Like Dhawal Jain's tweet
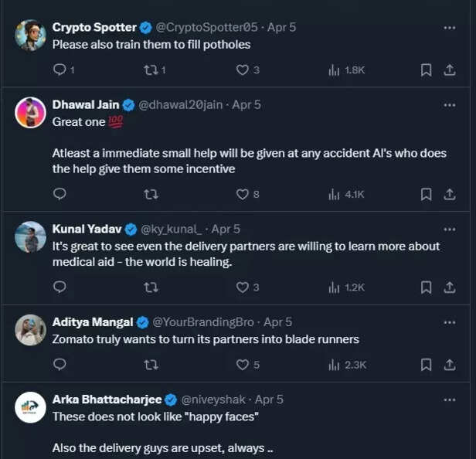This screenshot has width=476, height=459. point(243,194)
